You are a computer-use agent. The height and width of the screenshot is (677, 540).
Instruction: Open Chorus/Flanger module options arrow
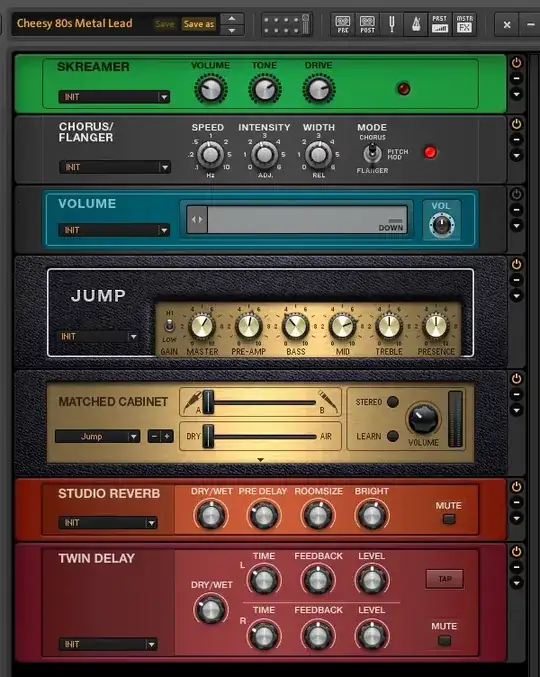point(516,155)
